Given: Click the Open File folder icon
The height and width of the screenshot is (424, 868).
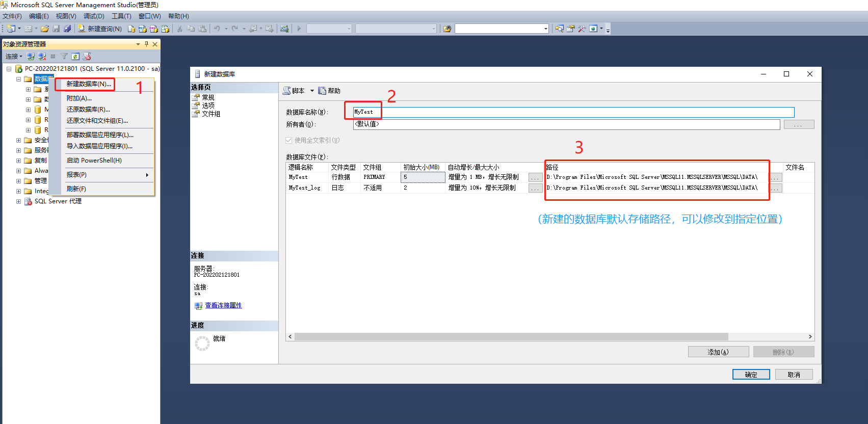Looking at the screenshot, I should [45, 29].
